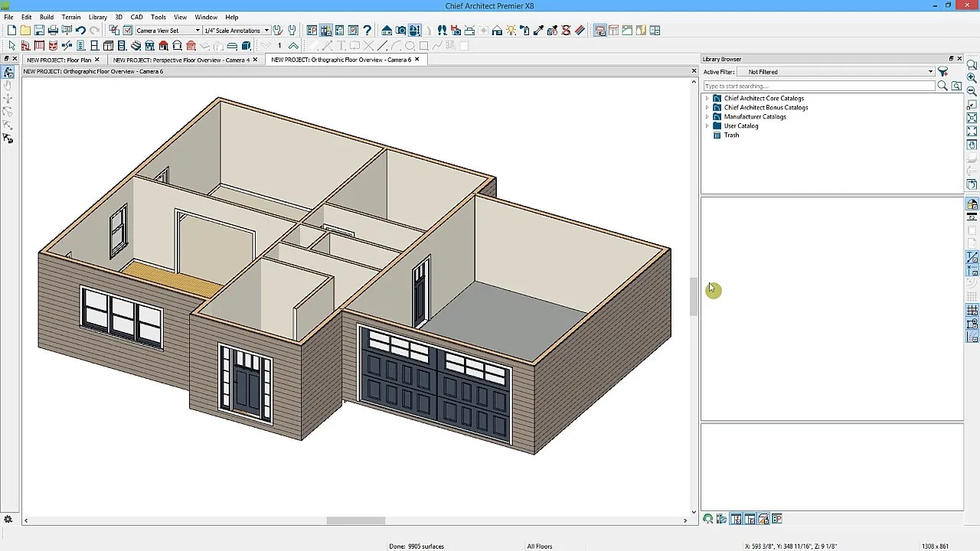The image size is (980, 551).
Task: Open the Terrain menu
Action: (x=71, y=17)
